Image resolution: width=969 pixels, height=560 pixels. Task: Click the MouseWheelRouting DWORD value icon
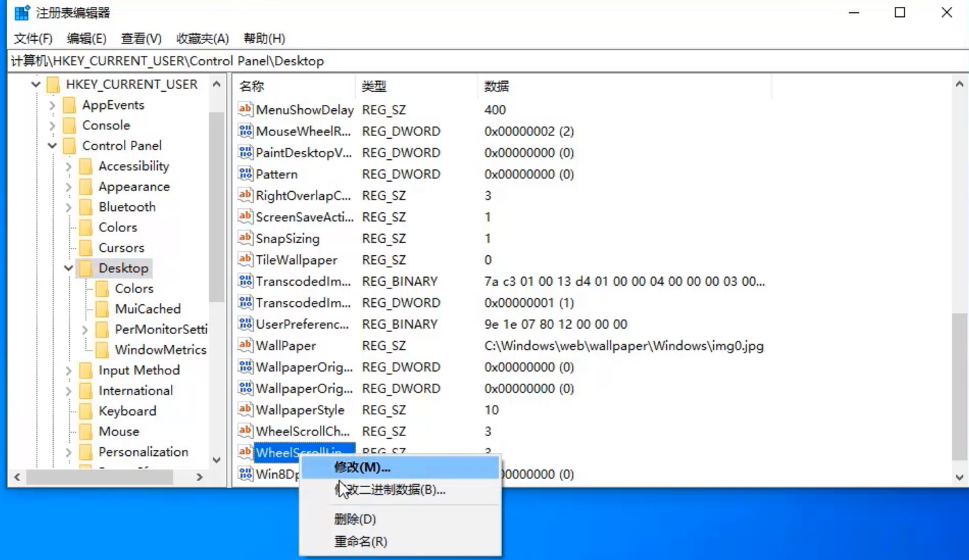(245, 131)
